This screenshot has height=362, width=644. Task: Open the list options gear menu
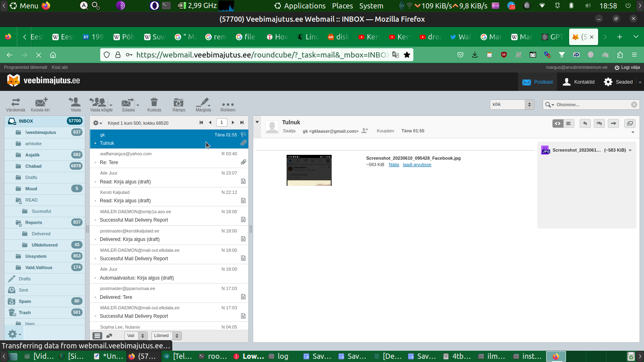point(97,123)
